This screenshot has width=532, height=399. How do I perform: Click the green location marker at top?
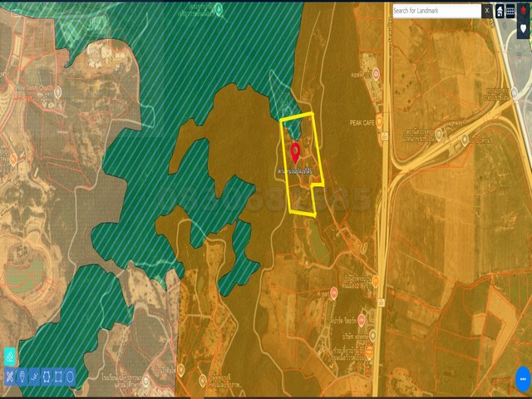click(x=219, y=10)
